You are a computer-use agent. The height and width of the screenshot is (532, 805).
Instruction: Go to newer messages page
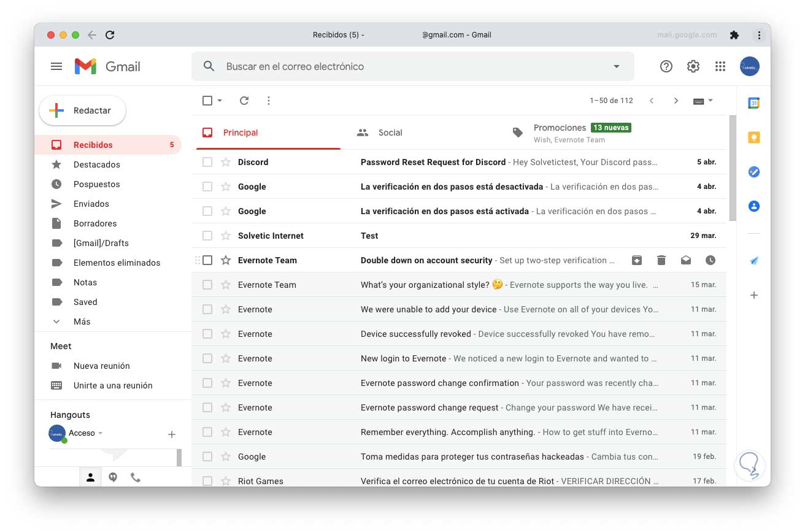652,101
